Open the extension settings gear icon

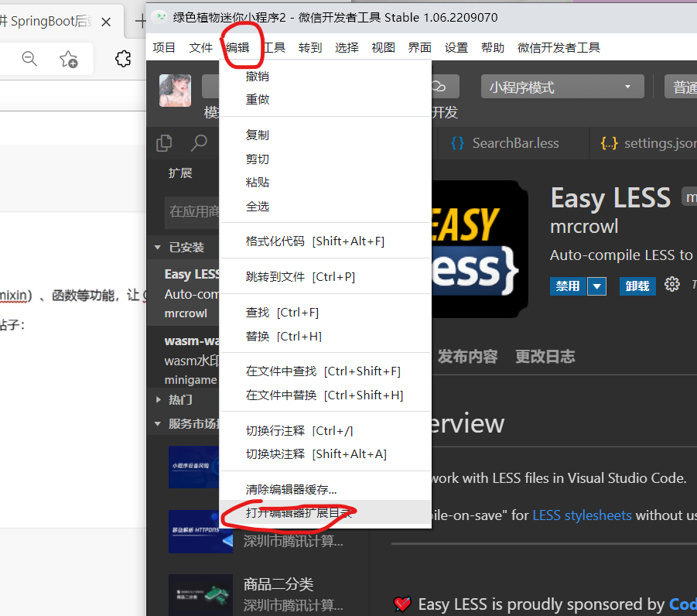click(x=671, y=284)
